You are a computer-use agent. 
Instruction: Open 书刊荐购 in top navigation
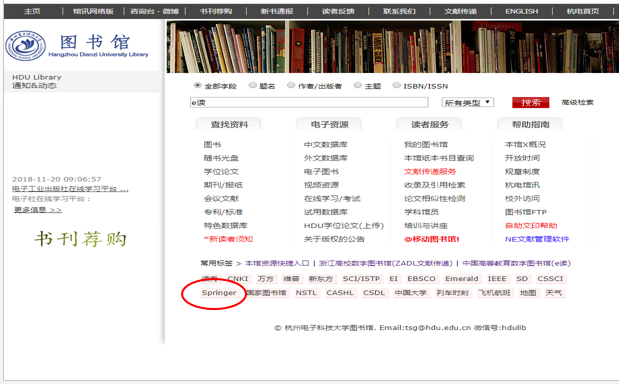[x=216, y=11]
